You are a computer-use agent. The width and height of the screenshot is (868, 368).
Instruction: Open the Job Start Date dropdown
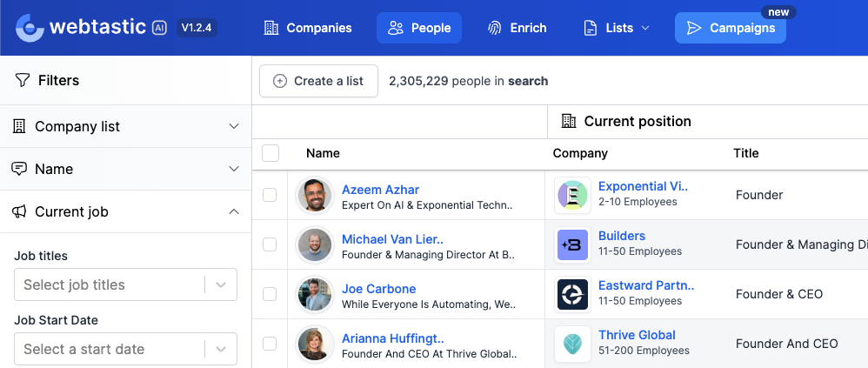click(x=221, y=349)
